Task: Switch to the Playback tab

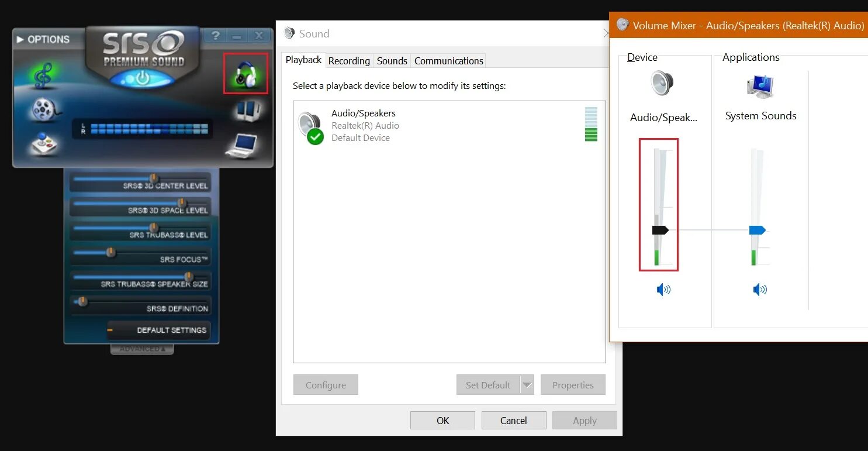Action: pyautogui.click(x=303, y=60)
